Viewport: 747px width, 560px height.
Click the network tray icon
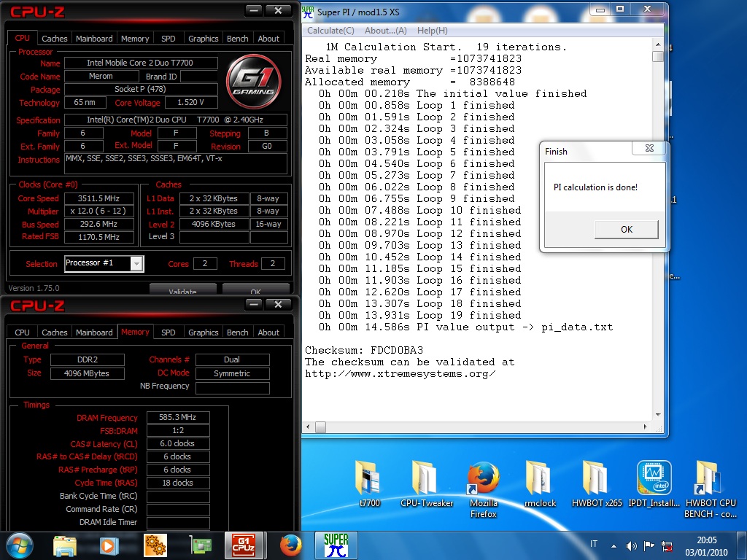tap(667, 546)
